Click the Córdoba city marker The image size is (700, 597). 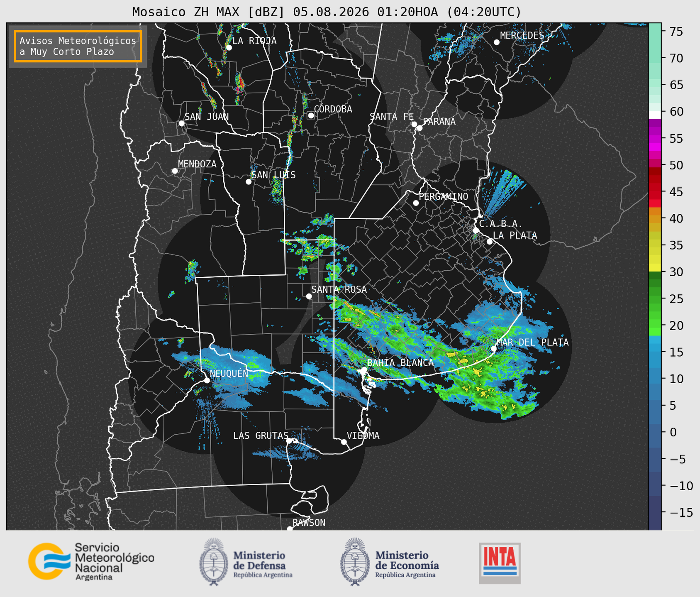coord(311,115)
